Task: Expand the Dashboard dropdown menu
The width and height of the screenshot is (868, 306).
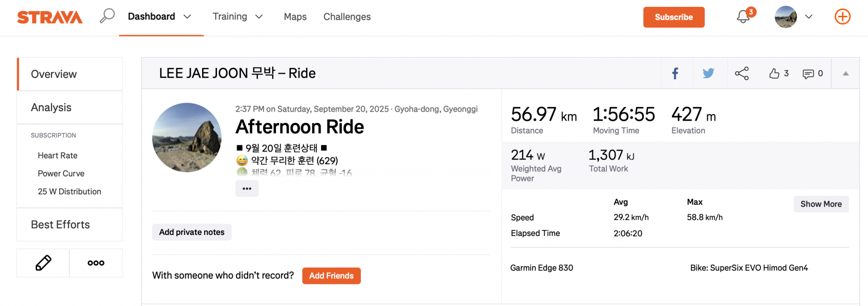Action: click(x=187, y=17)
